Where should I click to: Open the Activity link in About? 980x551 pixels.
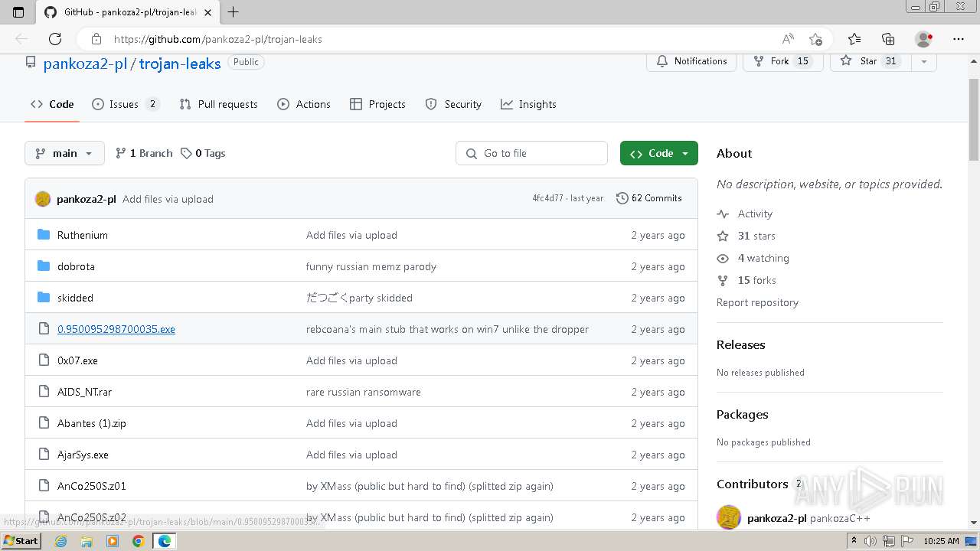(755, 214)
